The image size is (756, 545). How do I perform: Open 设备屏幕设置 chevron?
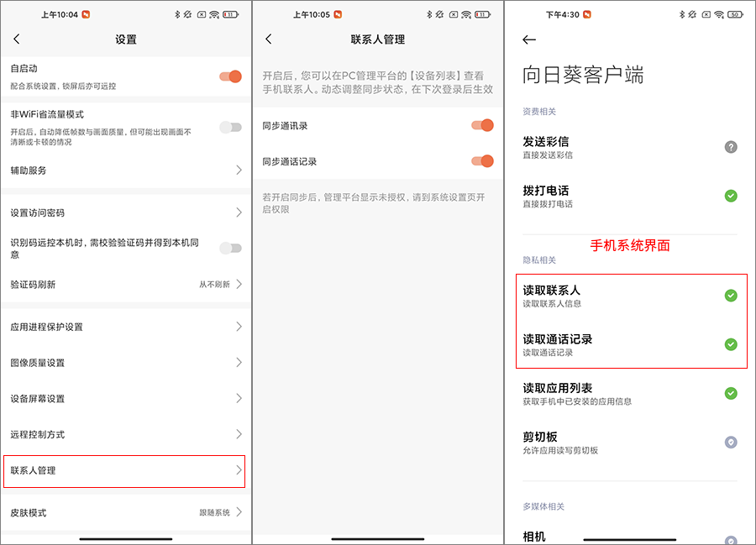(239, 398)
